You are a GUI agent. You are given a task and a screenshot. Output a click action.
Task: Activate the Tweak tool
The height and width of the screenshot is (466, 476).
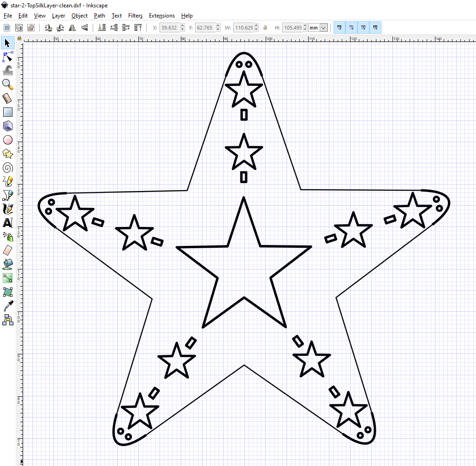click(7, 70)
